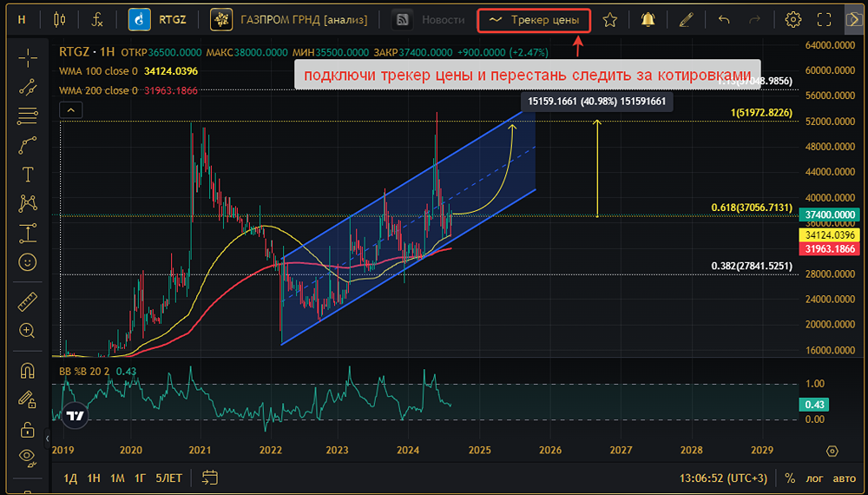The height and width of the screenshot is (495, 868).
Task: Hide all drawings with the eye icon
Action: 28,456
